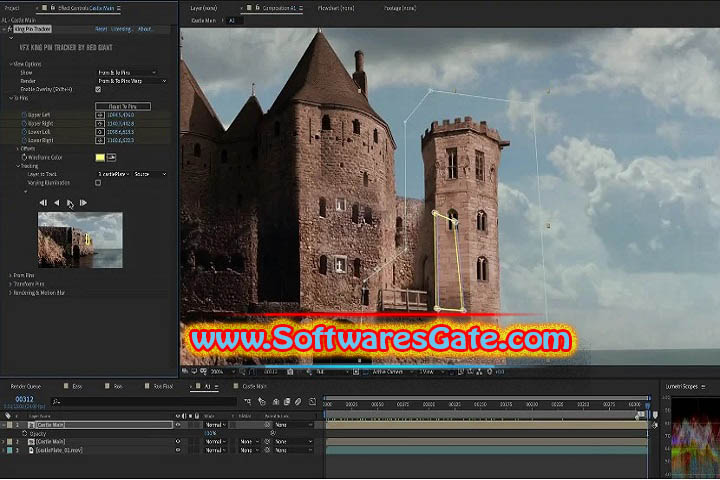The image size is (720, 480).
Task: Click the Wireframe Color eyedropper
Action: (111, 158)
